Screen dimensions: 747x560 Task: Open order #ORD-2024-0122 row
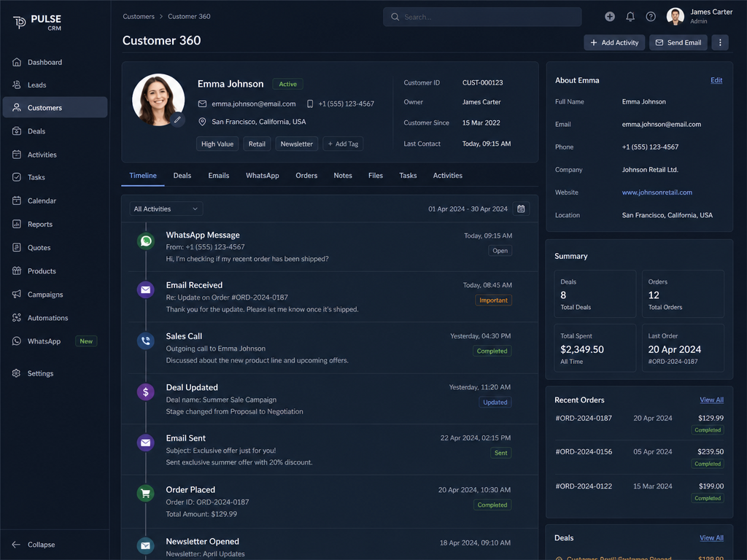point(639,492)
